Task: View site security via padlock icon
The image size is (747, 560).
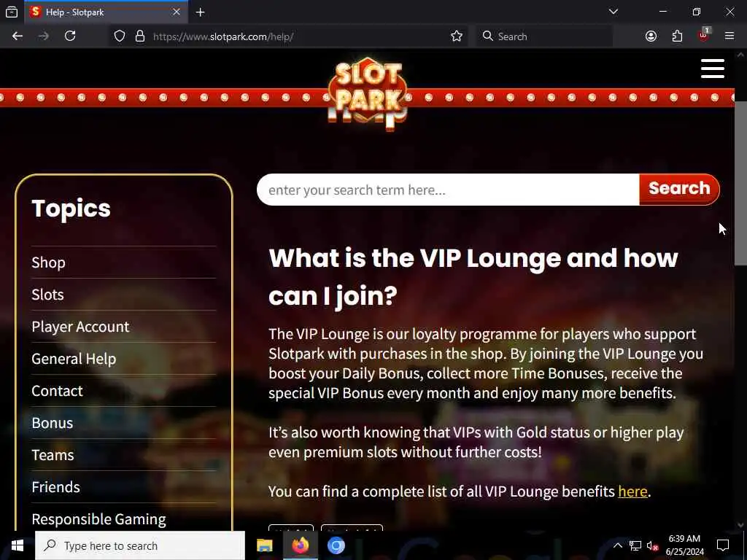Action: coord(139,36)
